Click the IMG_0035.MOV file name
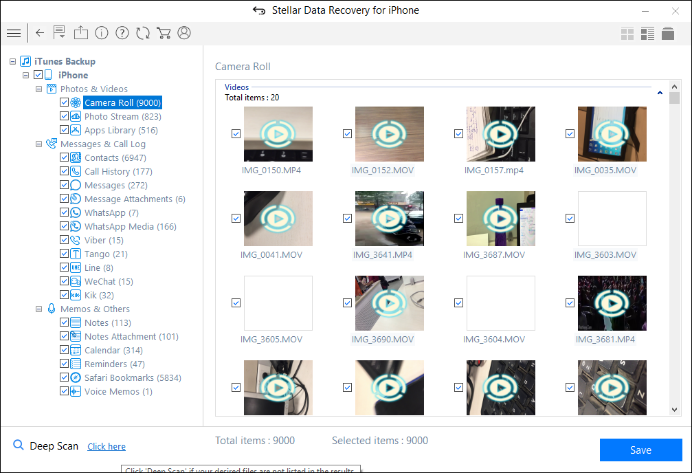 [605, 170]
